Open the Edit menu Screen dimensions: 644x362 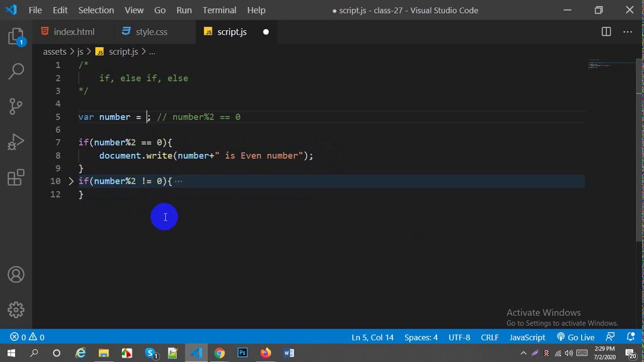[60, 10]
